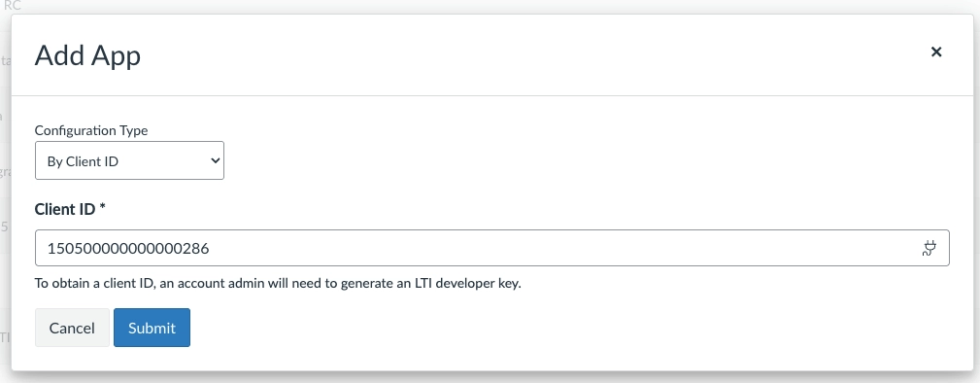Close the Add App dialog with the X icon
Viewport: 980px width, 383px height.
click(935, 52)
